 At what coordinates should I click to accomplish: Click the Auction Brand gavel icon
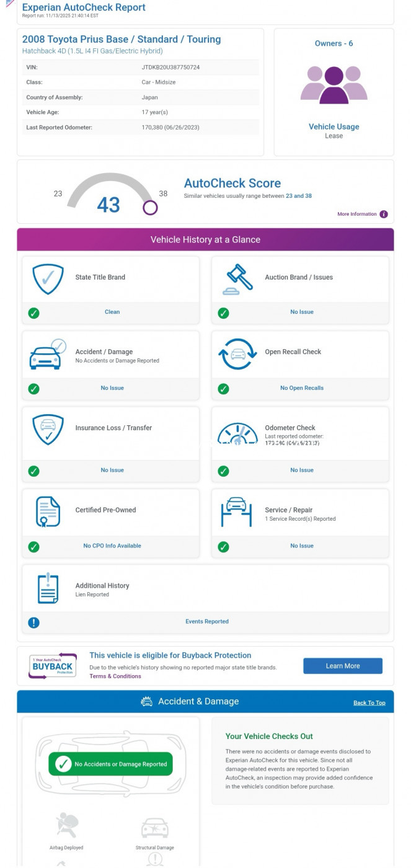coord(237,279)
